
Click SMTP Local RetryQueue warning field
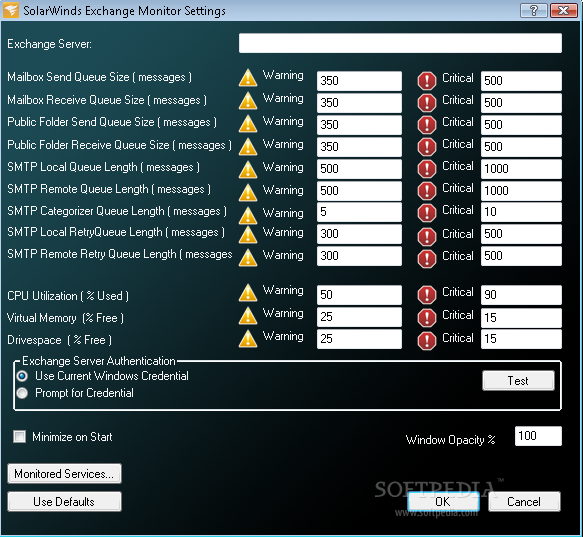click(359, 234)
